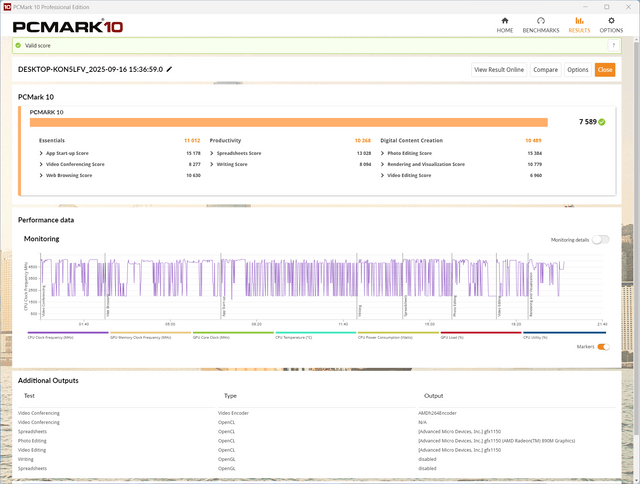Turn off the Markers switch
640x484 pixels.
pyautogui.click(x=604, y=346)
